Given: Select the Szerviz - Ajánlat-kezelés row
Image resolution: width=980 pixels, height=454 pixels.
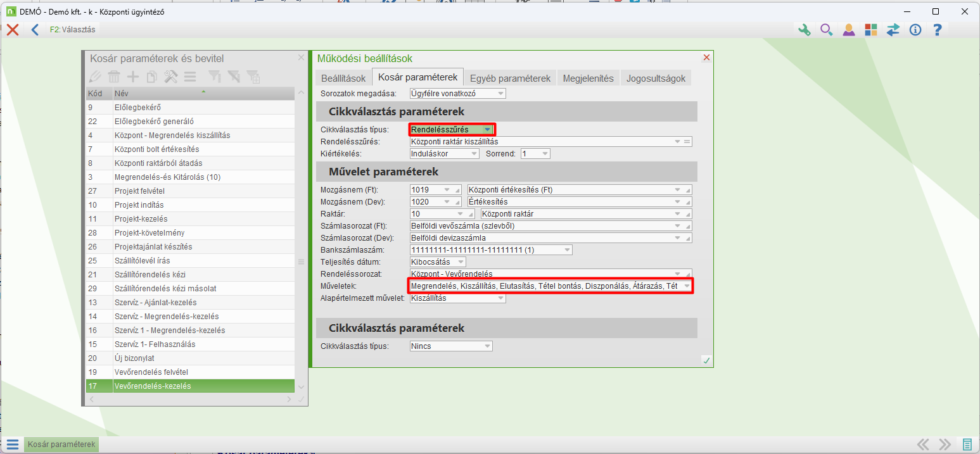Looking at the screenshot, I should pyautogui.click(x=190, y=302).
